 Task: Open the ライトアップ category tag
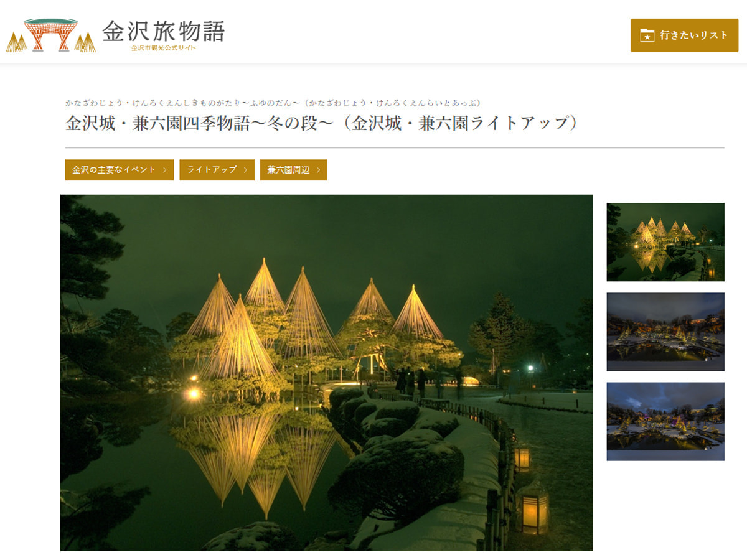(x=217, y=170)
